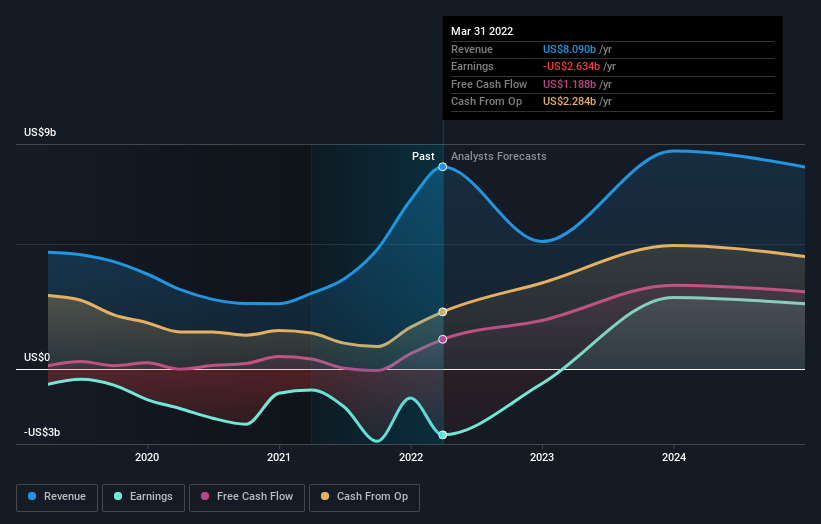Click the Cash From Op label in tooltip
Viewport: 821px width, 524px height.
(486, 102)
